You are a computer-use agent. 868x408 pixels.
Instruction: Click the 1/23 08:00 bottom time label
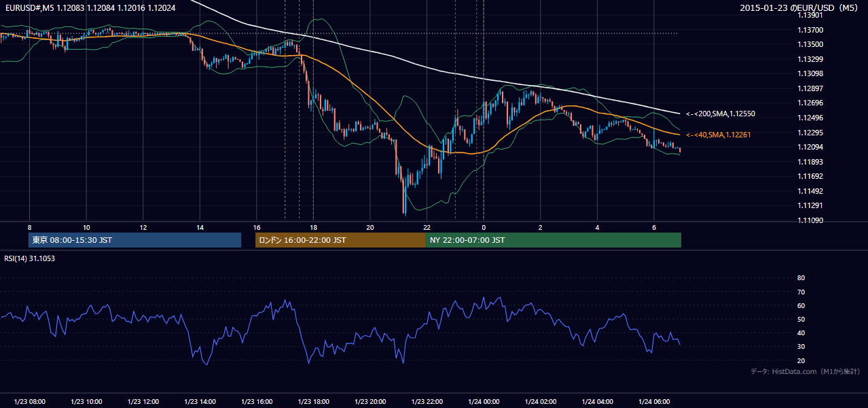click(29, 402)
